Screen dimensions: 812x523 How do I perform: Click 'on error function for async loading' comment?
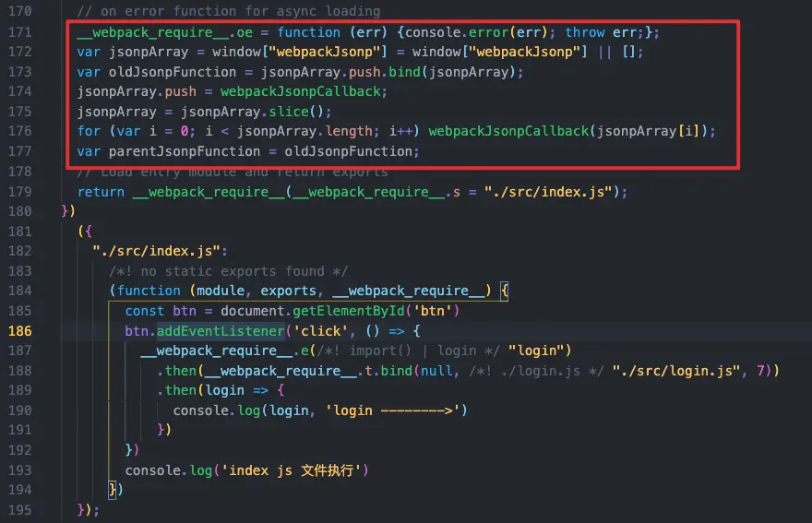[229, 11]
